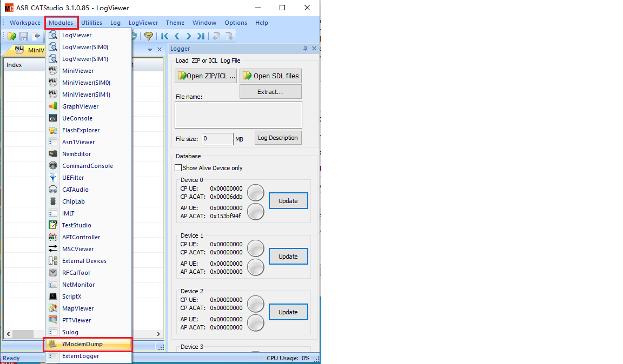
Task: Launch MiniViewer(SIM1) module
Action: tap(89, 95)
